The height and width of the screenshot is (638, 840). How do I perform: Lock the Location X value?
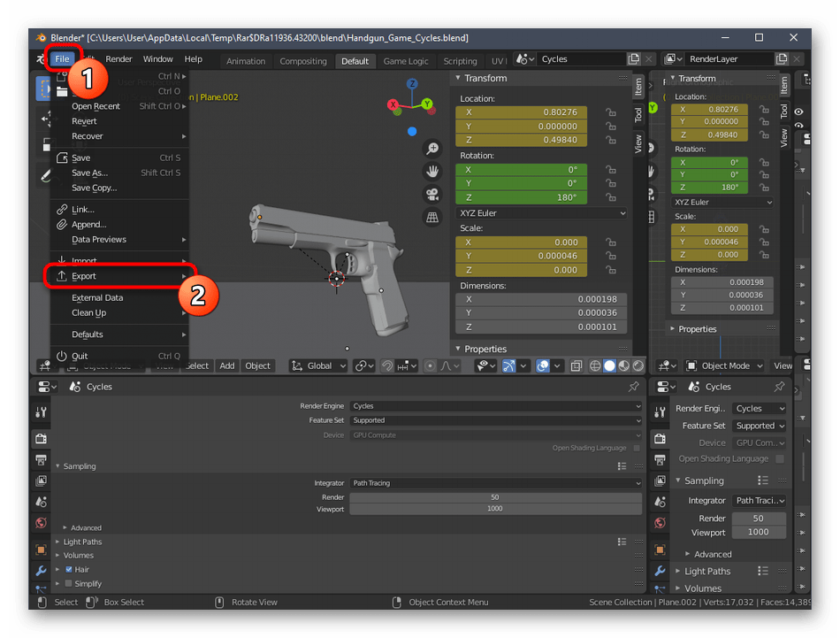coord(610,112)
